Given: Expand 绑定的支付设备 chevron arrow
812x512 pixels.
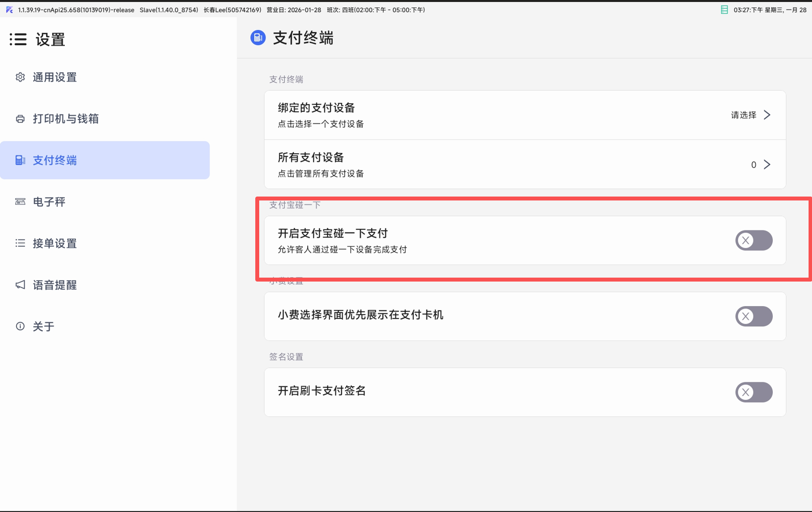Looking at the screenshot, I should click(767, 115).
